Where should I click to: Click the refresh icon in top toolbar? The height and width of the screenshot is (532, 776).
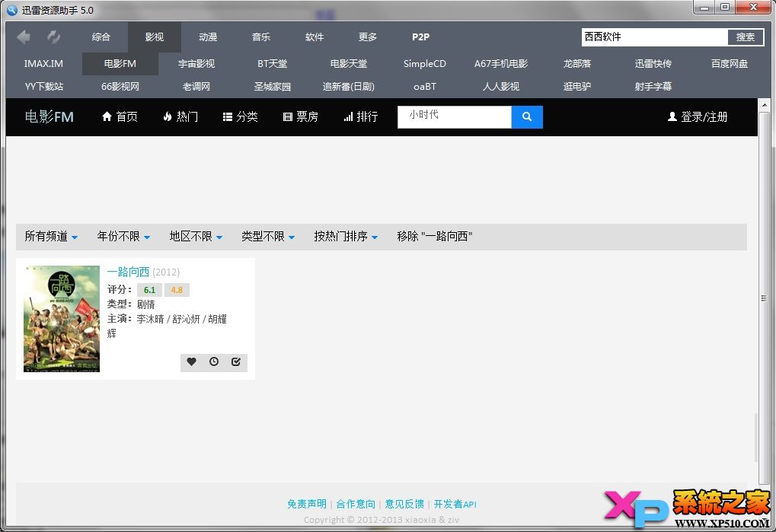click(x=53, y=37)
